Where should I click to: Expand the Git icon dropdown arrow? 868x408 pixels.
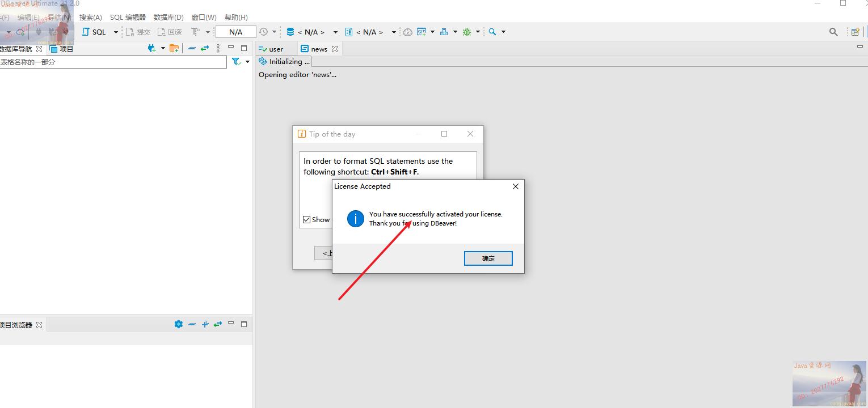point(432,32)
